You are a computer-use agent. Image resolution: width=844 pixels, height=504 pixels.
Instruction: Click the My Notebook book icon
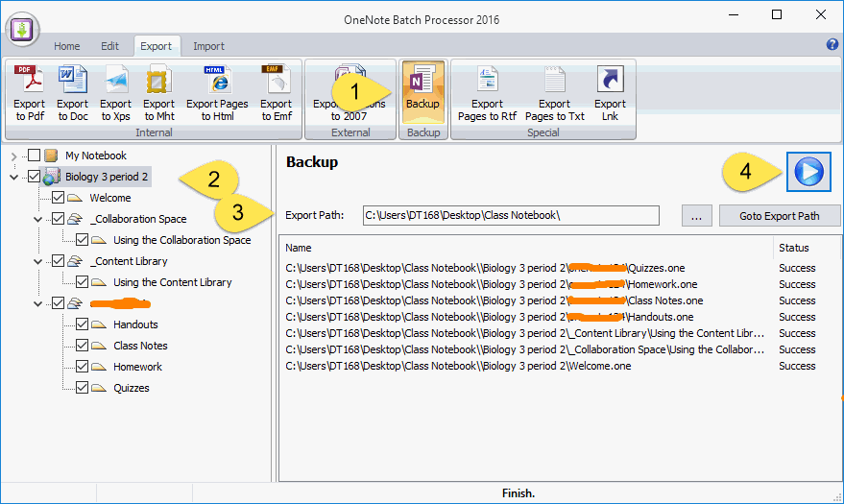51,156
